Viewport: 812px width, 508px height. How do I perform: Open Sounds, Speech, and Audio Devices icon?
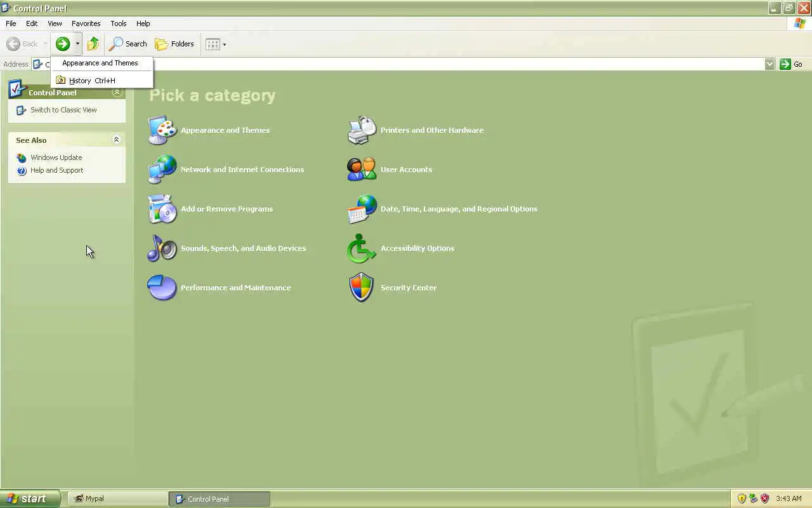coord(162,248)
